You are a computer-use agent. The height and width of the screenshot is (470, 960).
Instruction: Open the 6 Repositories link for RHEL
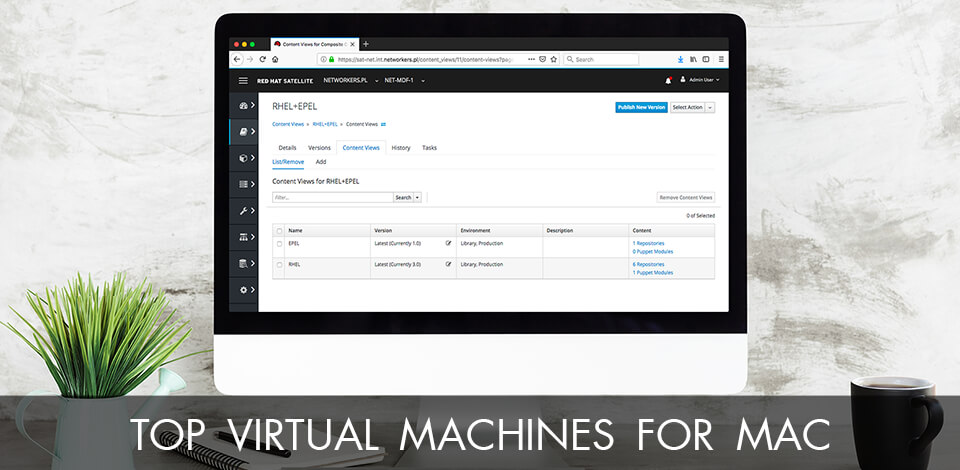click(x=647, y=264)
